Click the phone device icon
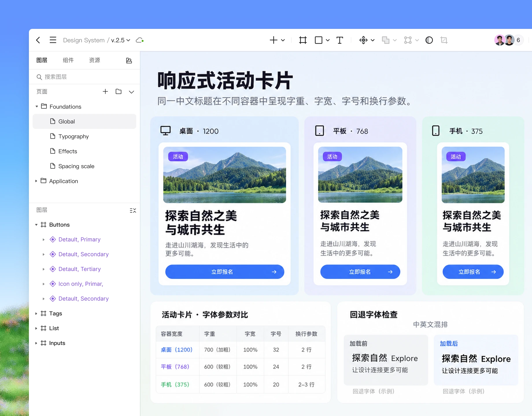 [x=436, y=131]
